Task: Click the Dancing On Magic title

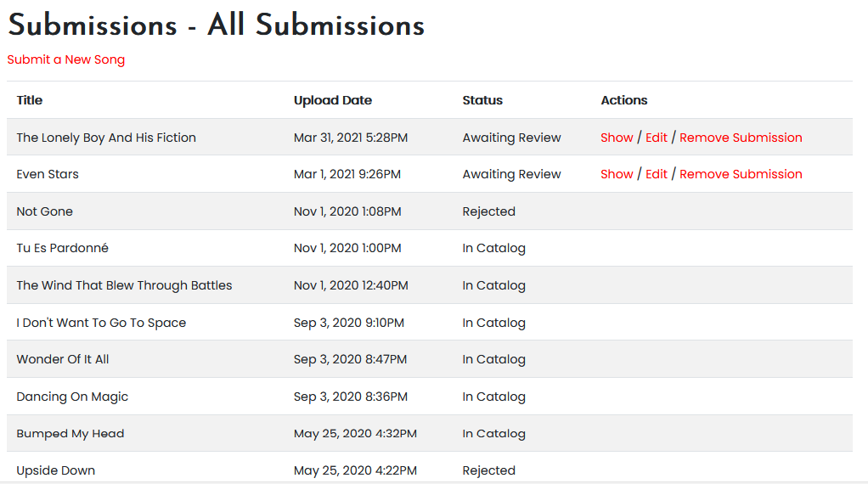Action: tap(72, 397)
